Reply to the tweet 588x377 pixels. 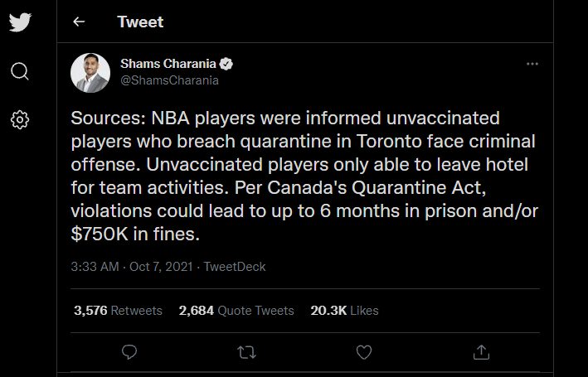(x=129, y=352)
